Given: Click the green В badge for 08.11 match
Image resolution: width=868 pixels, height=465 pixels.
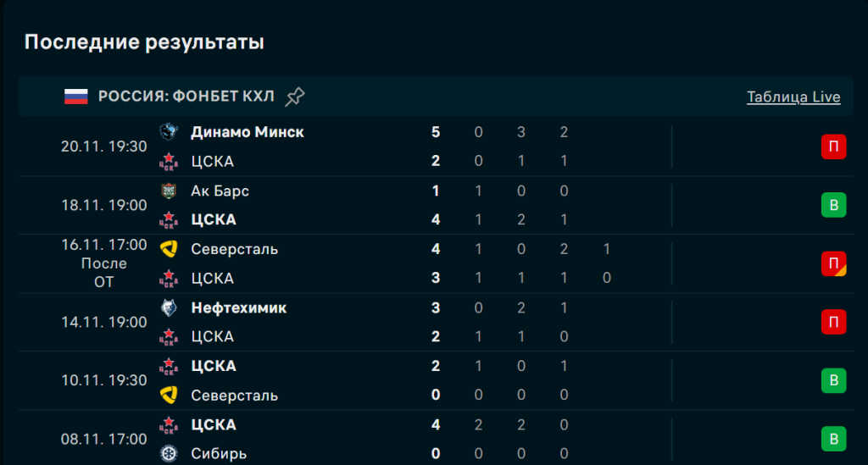Looking at the screenshot, I should pyautogui.click(x=833, y=439).
